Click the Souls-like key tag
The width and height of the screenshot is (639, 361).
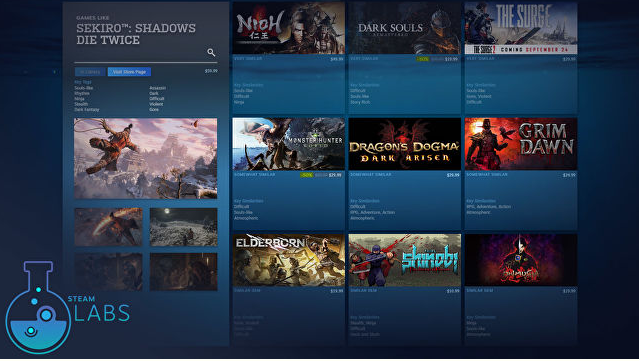point(84,88)
